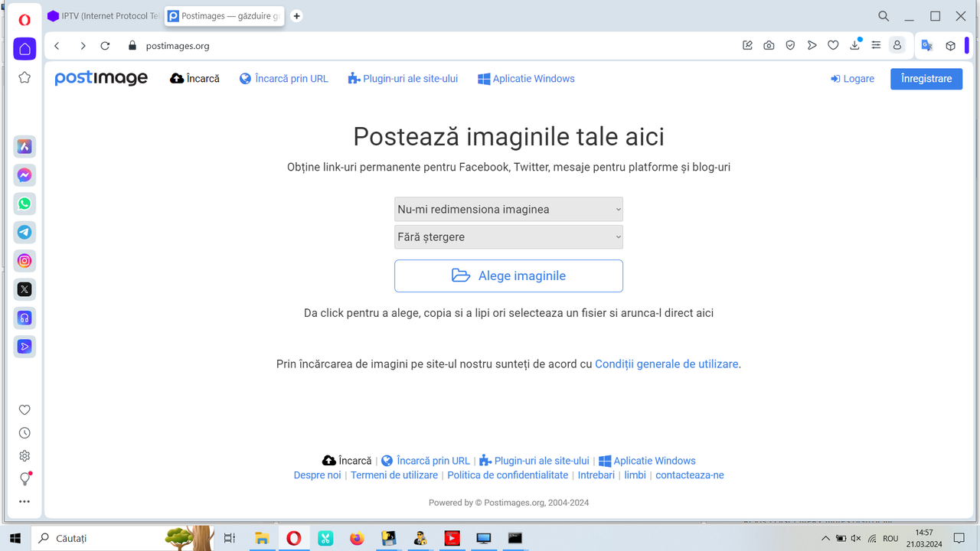Click the postimage logo

(101, 78)
